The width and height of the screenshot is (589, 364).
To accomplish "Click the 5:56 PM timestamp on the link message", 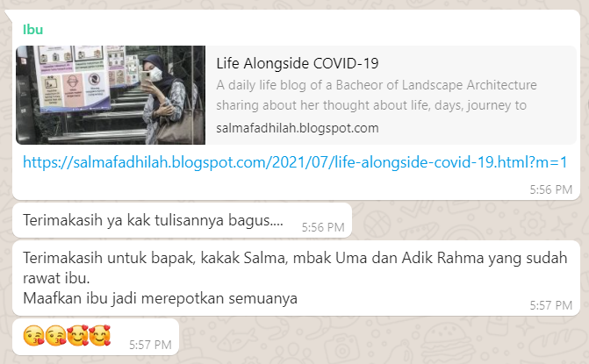I will click(x=551, y=189).
